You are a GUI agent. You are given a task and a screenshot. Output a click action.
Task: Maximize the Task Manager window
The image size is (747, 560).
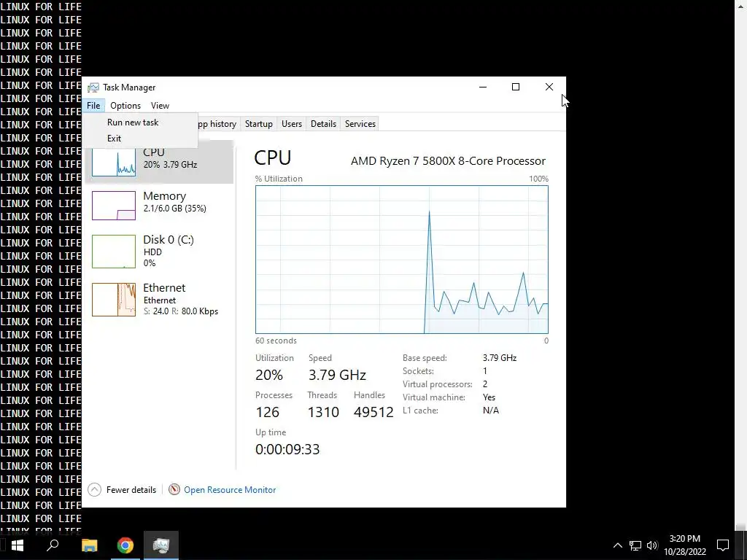(516, 87)
